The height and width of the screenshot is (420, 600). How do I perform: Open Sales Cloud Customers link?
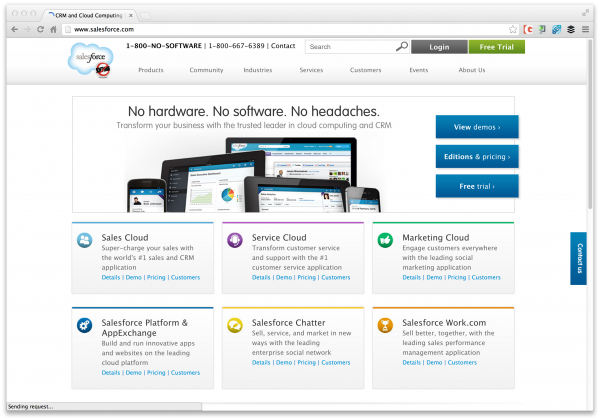pyautogui.click(x=185, y=277)
